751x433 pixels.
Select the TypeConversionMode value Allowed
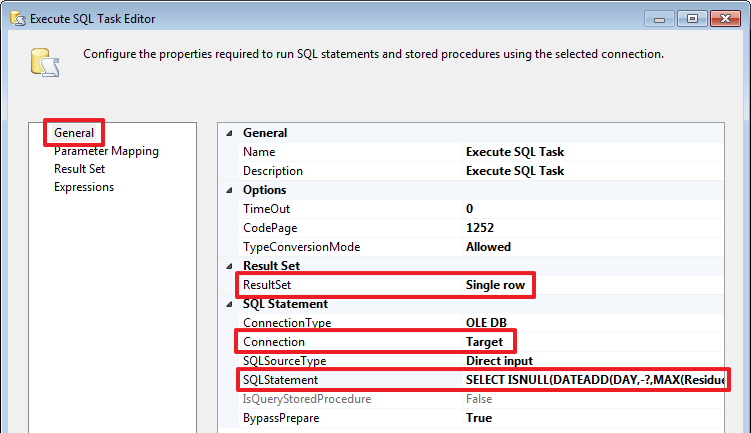click(x=489, y=247)
